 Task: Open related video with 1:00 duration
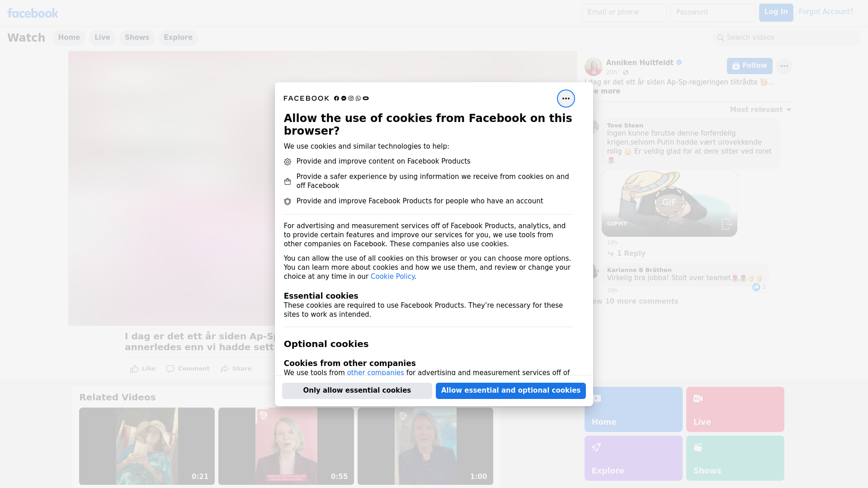[425, 446]
